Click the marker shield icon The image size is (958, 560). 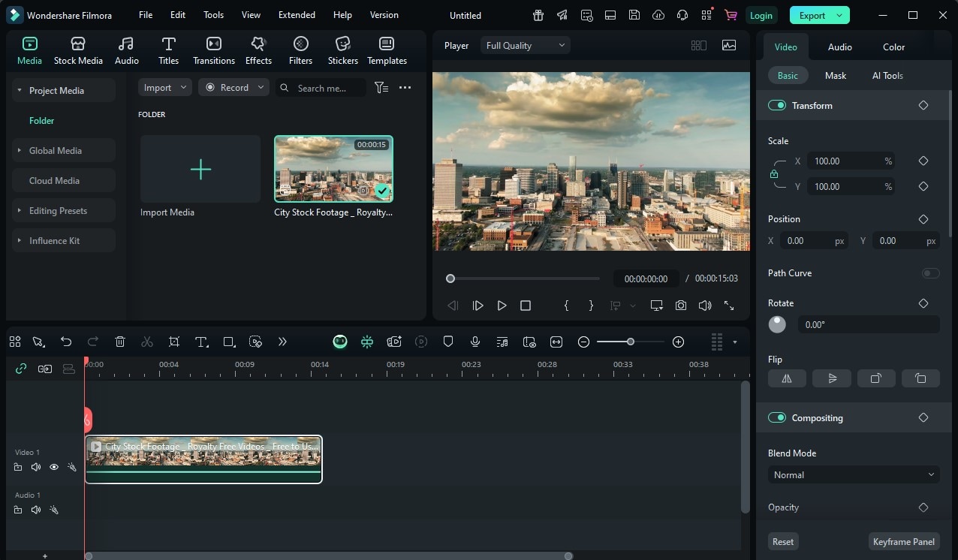(x=448, y=342)
